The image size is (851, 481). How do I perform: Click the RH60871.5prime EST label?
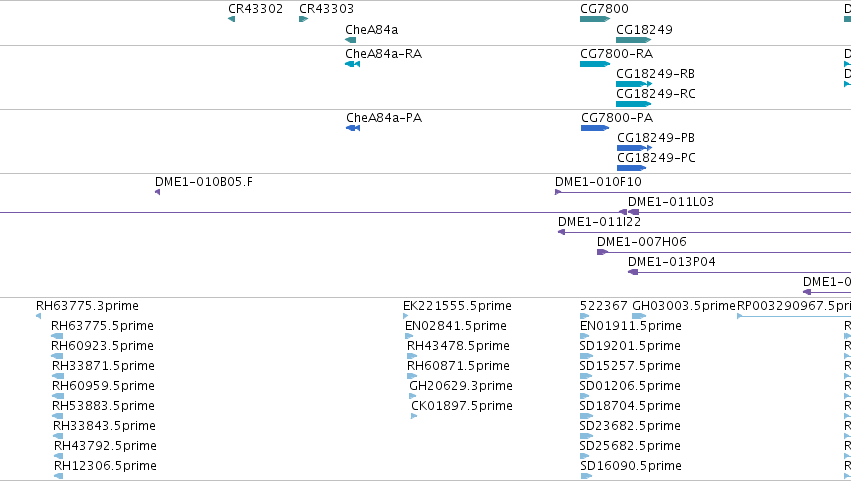coord(458,366)
